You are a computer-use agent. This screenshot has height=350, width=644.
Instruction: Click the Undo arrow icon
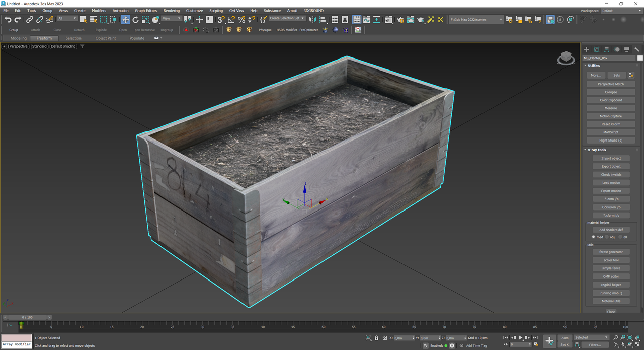(x=8, y=20)
